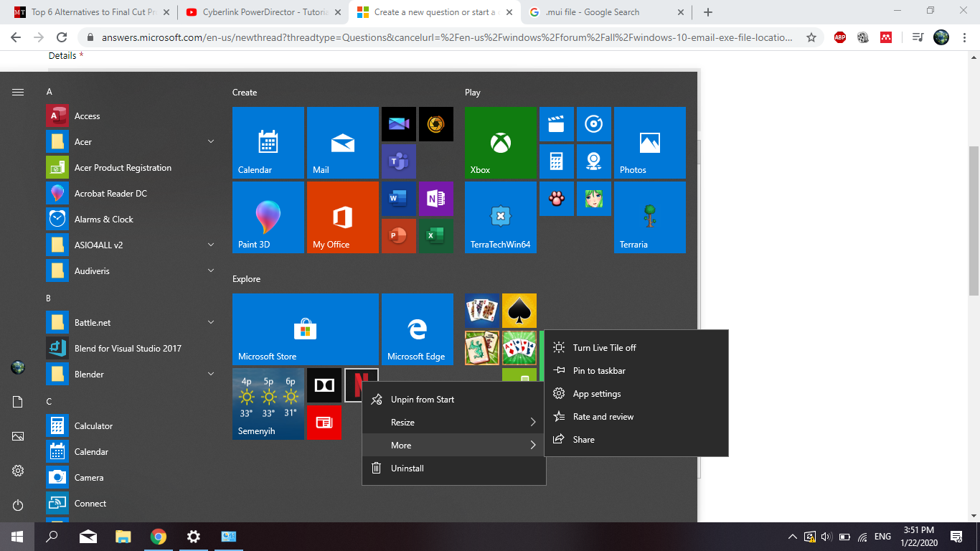
Task: Launch the Microsoft Edge tile
Action: point(417,329)
